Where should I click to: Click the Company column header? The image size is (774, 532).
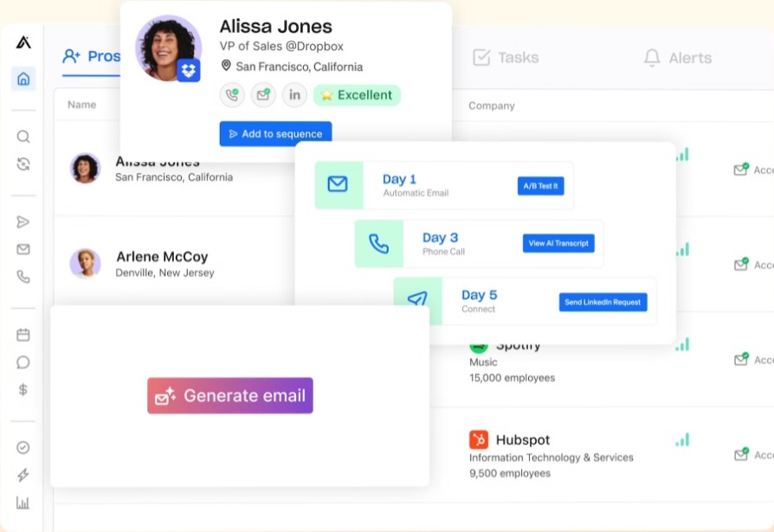coord(491,106)
